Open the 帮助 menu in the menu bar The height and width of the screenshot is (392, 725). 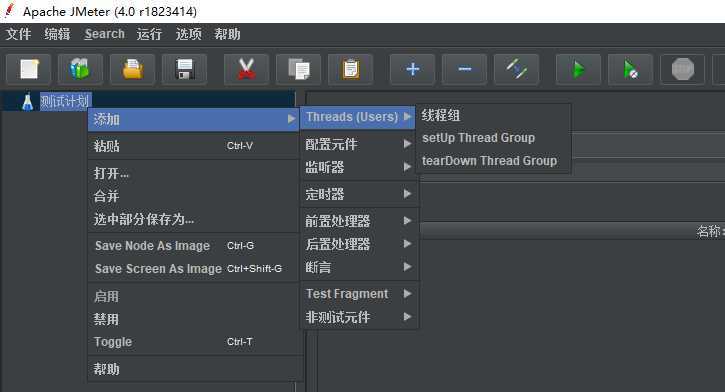227,34
